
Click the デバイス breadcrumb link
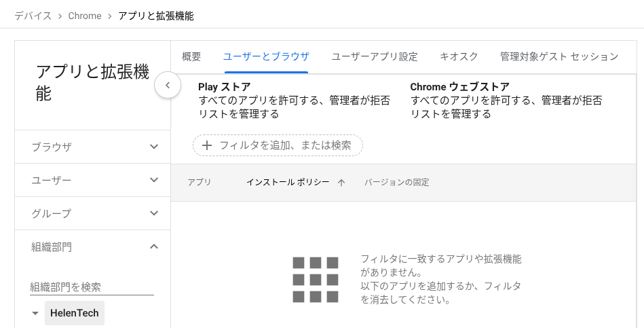pyautogui.click(x=33, y=16)
